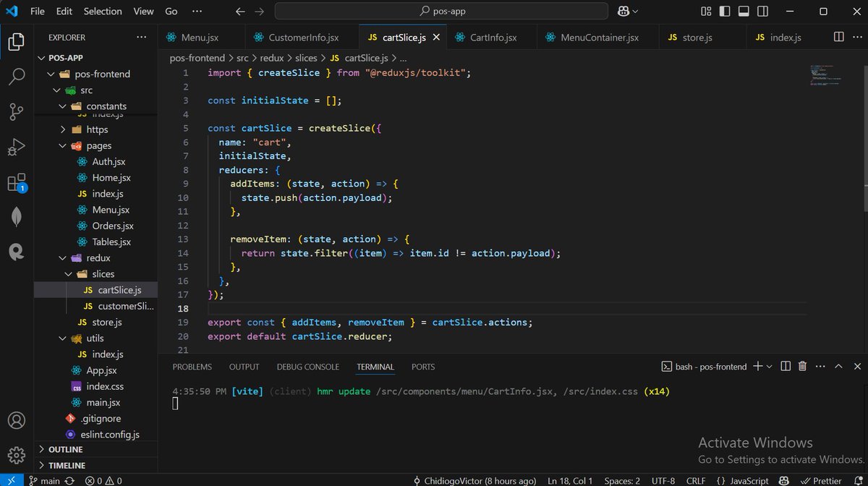Open the Accounts icon in activity bar
Viewport: 868px width, 486px height.
tap(16, 420)
